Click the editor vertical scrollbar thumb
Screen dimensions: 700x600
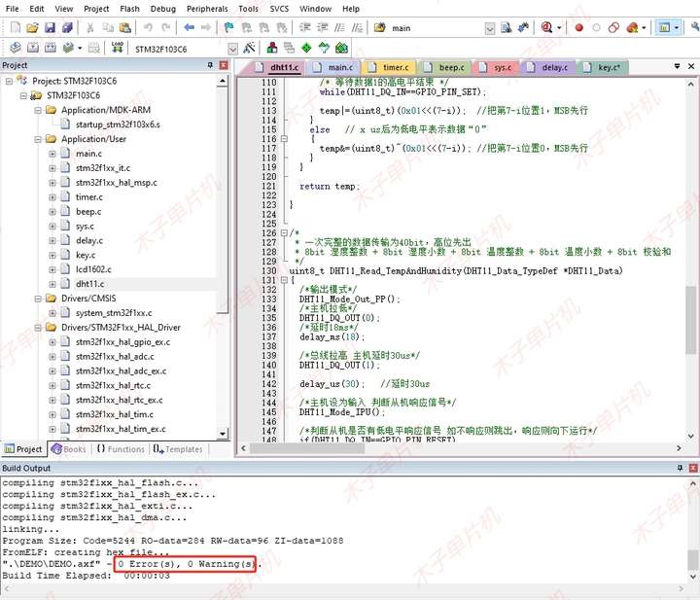(690, 320)
